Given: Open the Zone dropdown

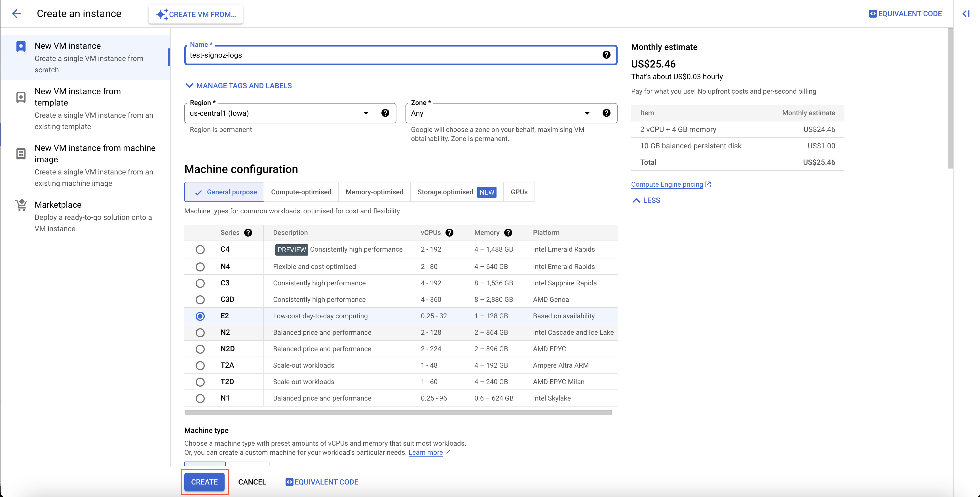Looking at the screenshot, I should click(x=511, y=113).
